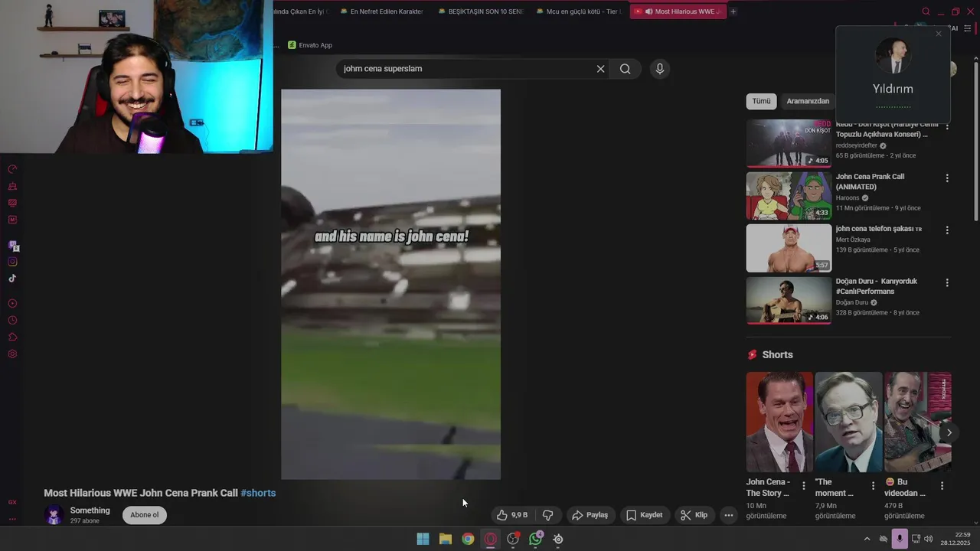Click the Shorts video player area
980x551 pixels.
pos(390,285)
